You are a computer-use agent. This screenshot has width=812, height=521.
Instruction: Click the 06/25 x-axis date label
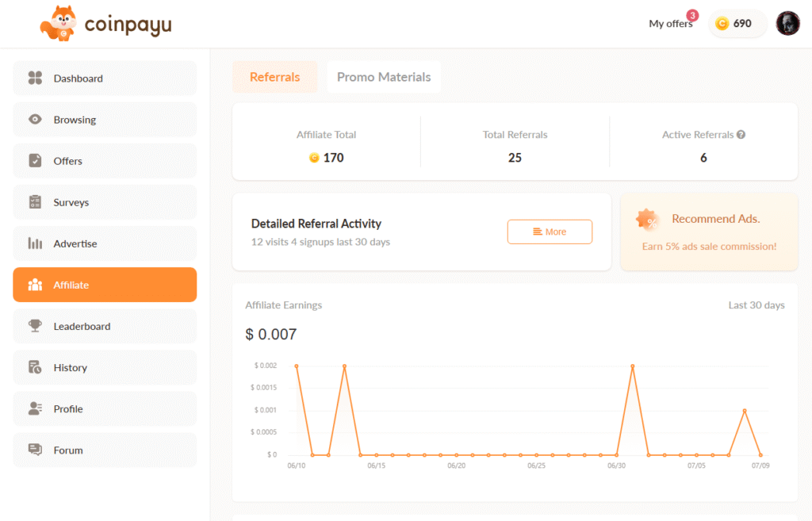coord(537,465)
